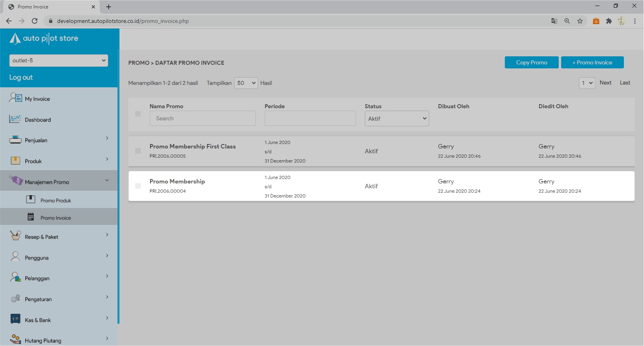Bookmark page with the star icon
This screenshot has width=644, height=346.
[x=580, y=21]
